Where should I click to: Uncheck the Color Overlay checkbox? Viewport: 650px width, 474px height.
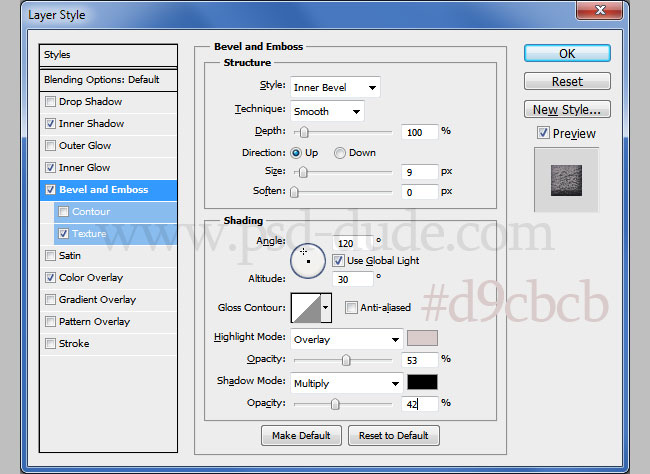[x=50, y=277]
